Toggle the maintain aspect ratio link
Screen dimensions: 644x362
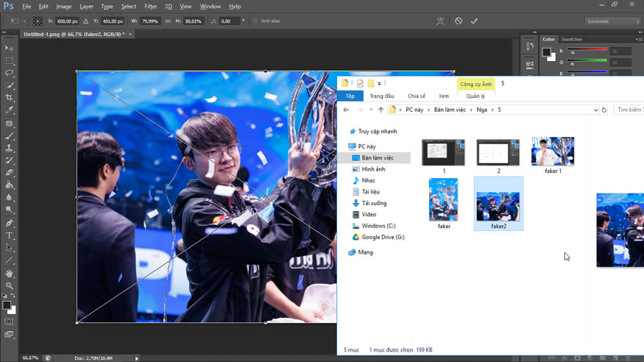167,21
